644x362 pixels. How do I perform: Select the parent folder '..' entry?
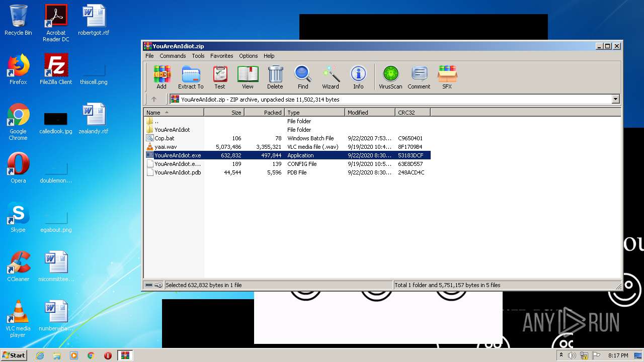(x=287, y=121)
